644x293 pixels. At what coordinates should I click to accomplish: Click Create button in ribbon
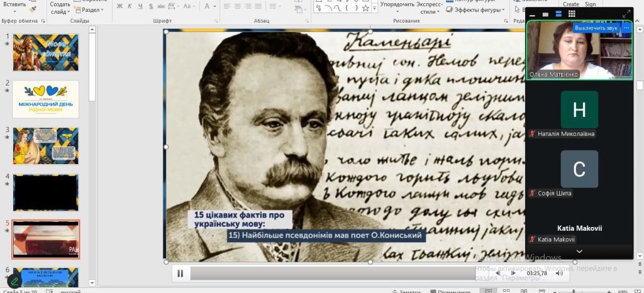570,4
